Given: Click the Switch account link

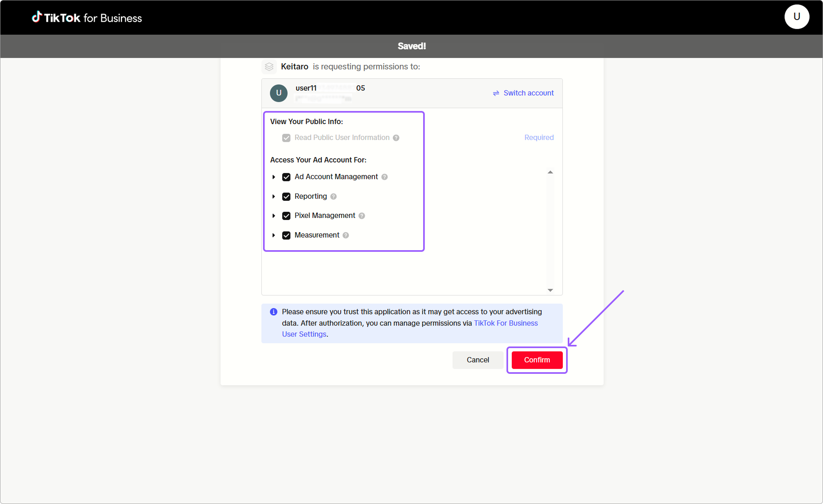Looking at the screenshot, I should click(529, 93).
